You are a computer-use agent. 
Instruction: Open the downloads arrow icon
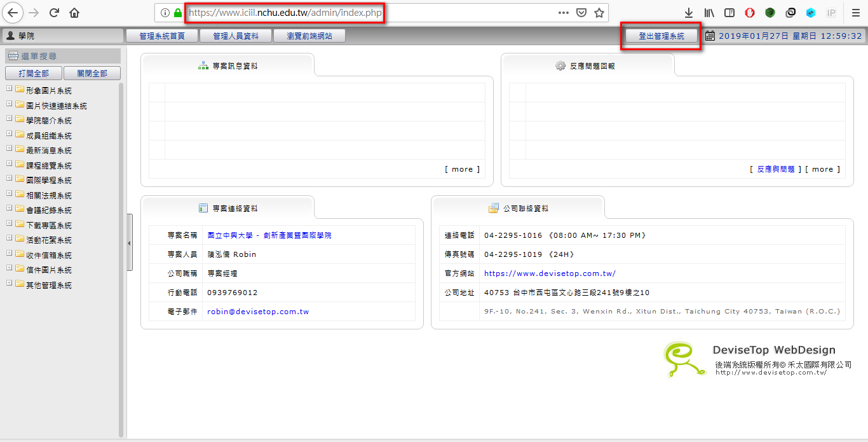[x=689, y=13]
